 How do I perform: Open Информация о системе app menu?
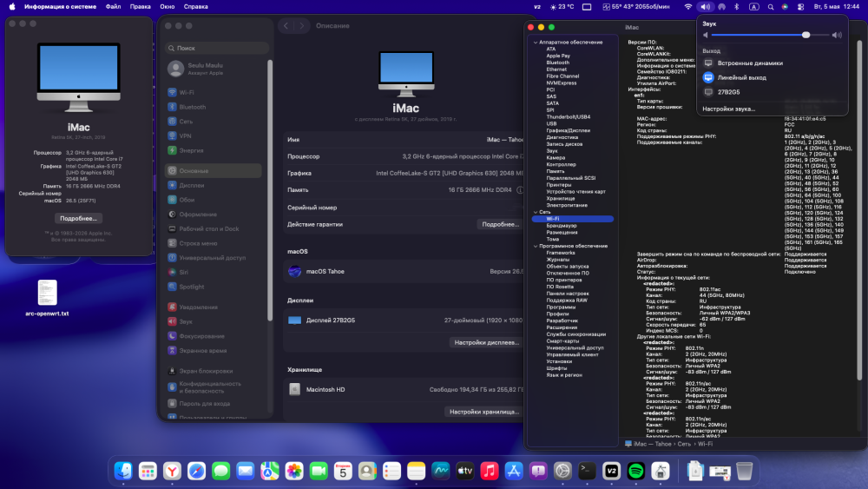click(61, 7)
